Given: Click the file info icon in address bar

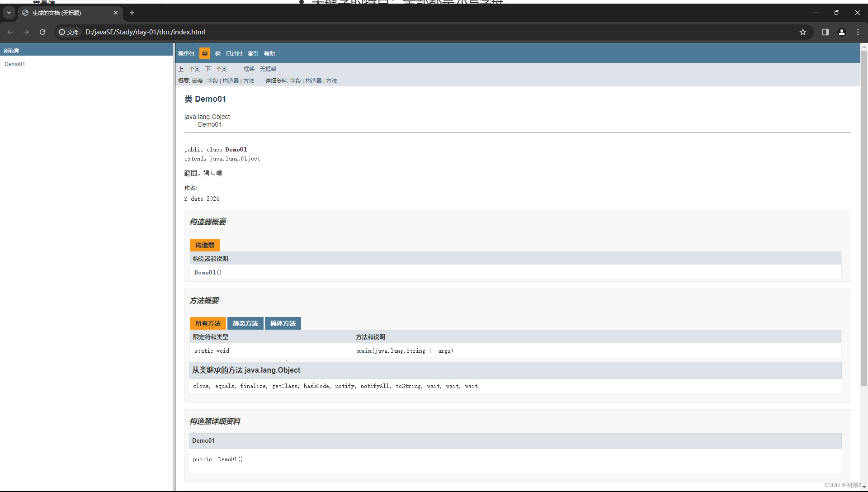Looking at the screenshot, I should (62, 32).
